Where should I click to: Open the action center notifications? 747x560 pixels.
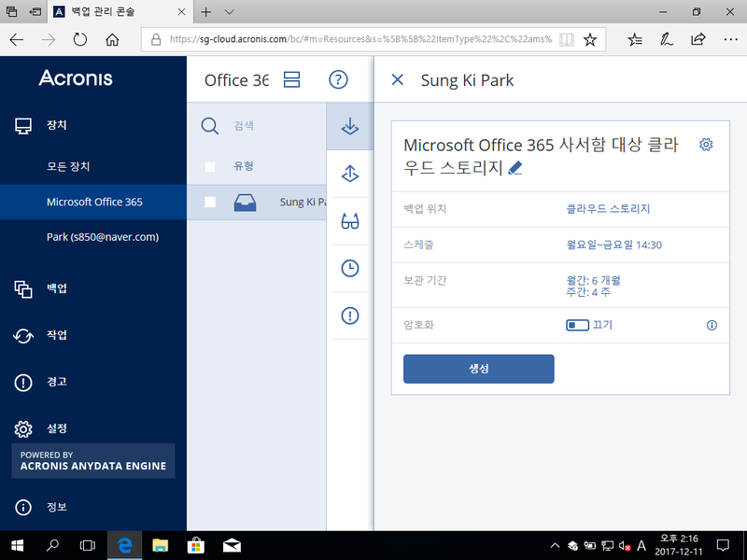(723, 545)
